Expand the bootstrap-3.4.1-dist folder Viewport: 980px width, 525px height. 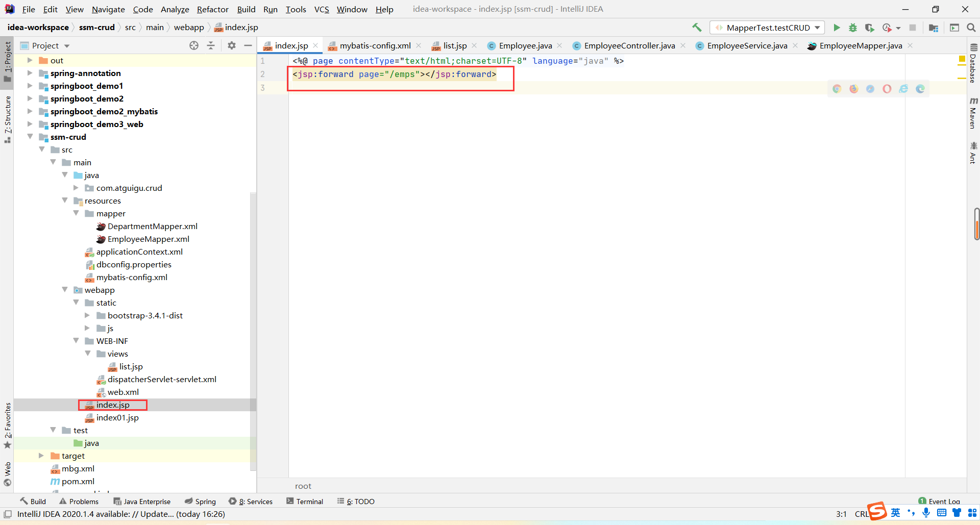87,315
